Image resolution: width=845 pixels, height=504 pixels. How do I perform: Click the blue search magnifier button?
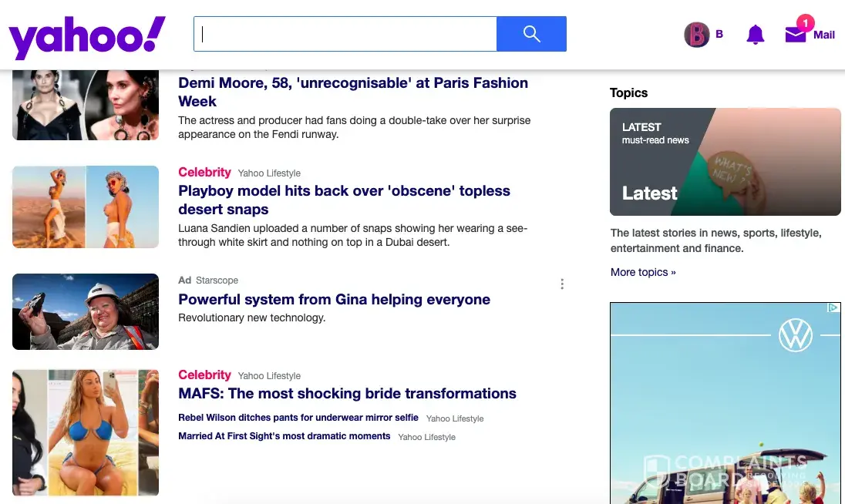(x=531, y=34)
